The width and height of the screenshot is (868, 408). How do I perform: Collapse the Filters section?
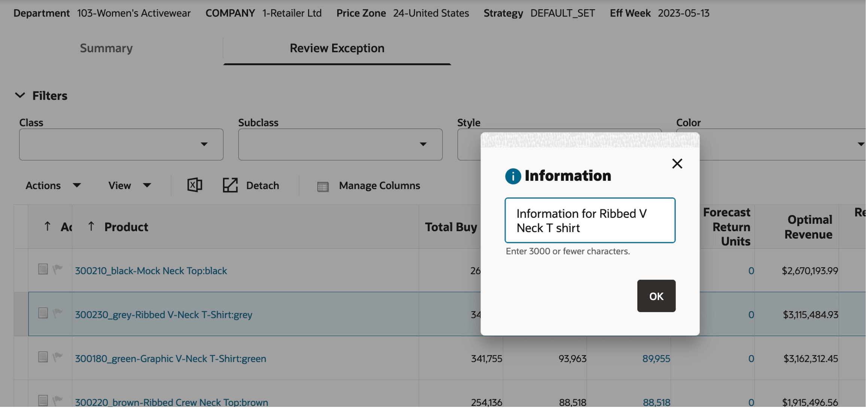pyautogui.click(x=20, y=96)
